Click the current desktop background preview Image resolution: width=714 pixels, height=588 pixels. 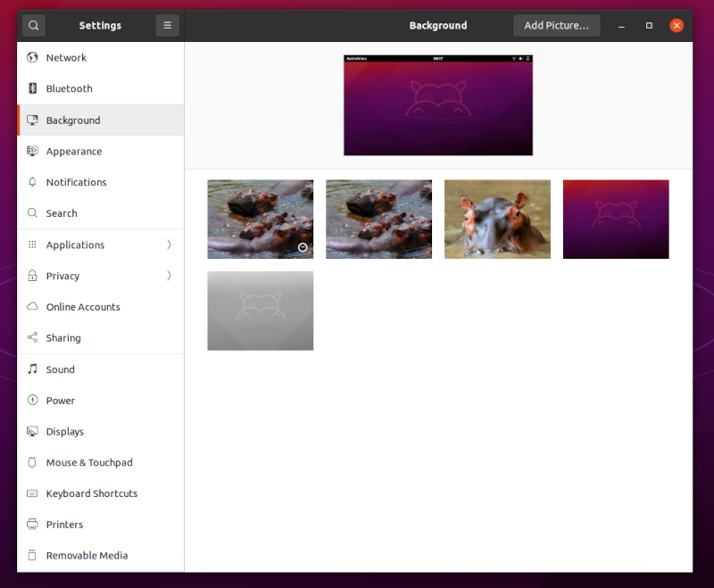pos(438,105)
